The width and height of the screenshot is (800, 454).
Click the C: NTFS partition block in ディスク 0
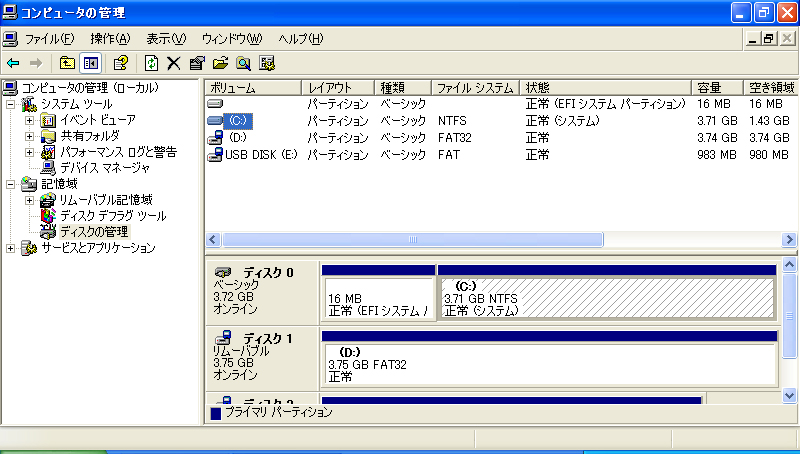pos(607,298)
